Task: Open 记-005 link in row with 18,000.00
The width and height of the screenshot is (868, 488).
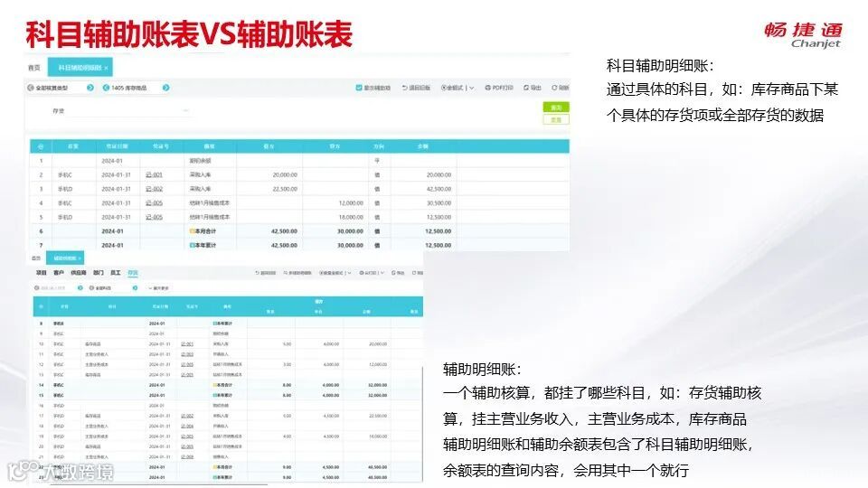Action: [x=154, y=217]
